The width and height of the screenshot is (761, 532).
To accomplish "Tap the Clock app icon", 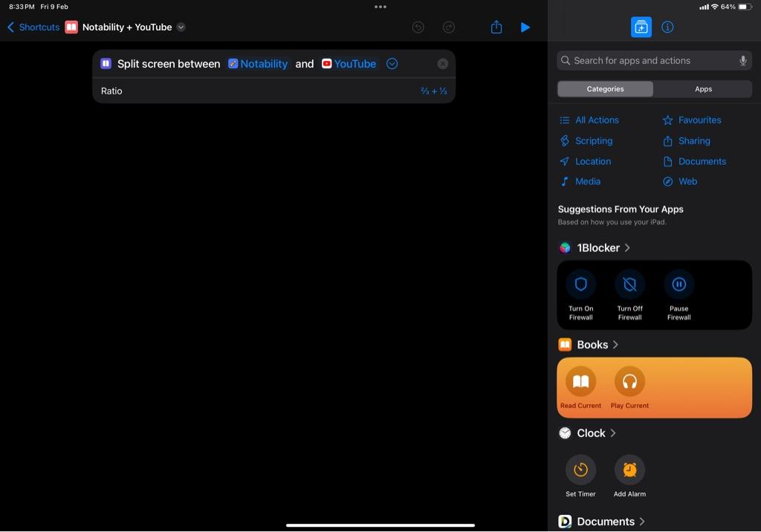I will [565, 433].
